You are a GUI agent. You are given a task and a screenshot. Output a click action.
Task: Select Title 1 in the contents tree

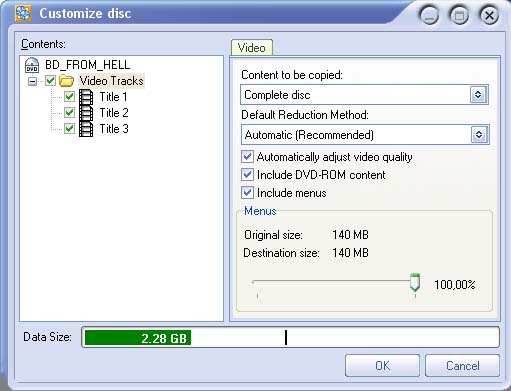click(x=113, y=97)
